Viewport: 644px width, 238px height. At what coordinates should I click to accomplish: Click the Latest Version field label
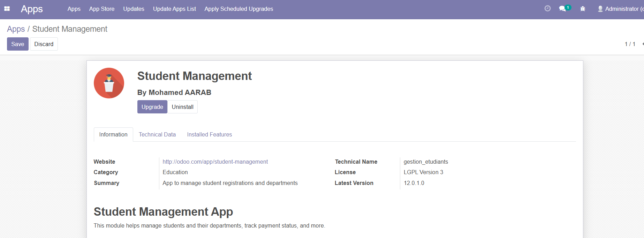click(x=354, y=183)
